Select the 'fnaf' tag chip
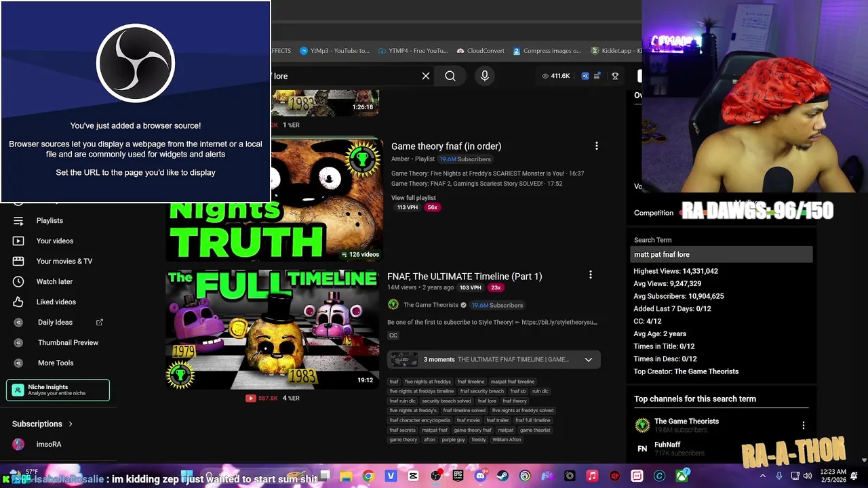This screenshot has height=488, width=868. click(394, 382)
